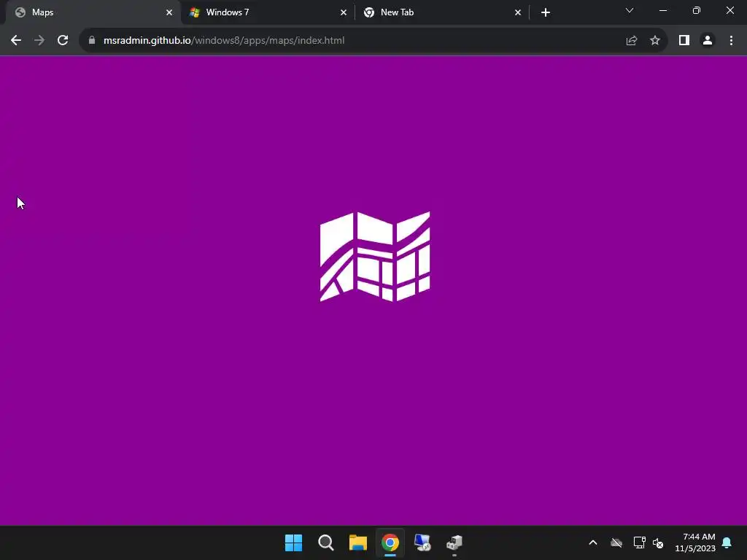The image size is (747, 560).
Task: Reload the Maps page
Action: tap(63, 41)
